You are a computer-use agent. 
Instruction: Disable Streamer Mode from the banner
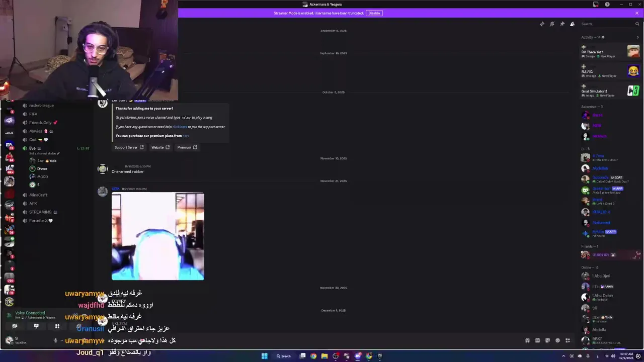coord(374,13)
